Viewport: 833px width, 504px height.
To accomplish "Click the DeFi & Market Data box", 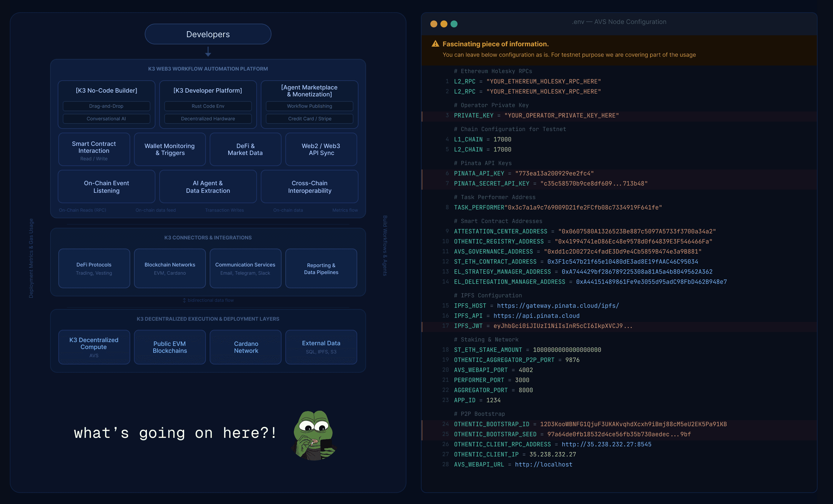I will coord(245,149).
